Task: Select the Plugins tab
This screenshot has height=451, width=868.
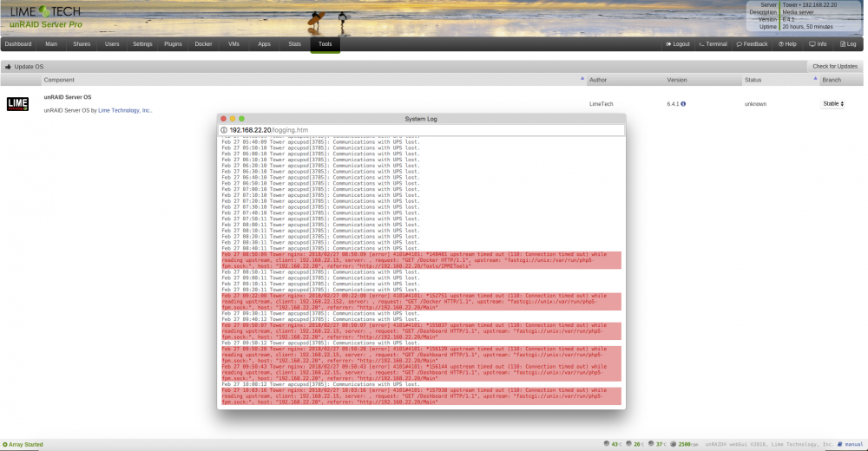Action: [173, 44]
